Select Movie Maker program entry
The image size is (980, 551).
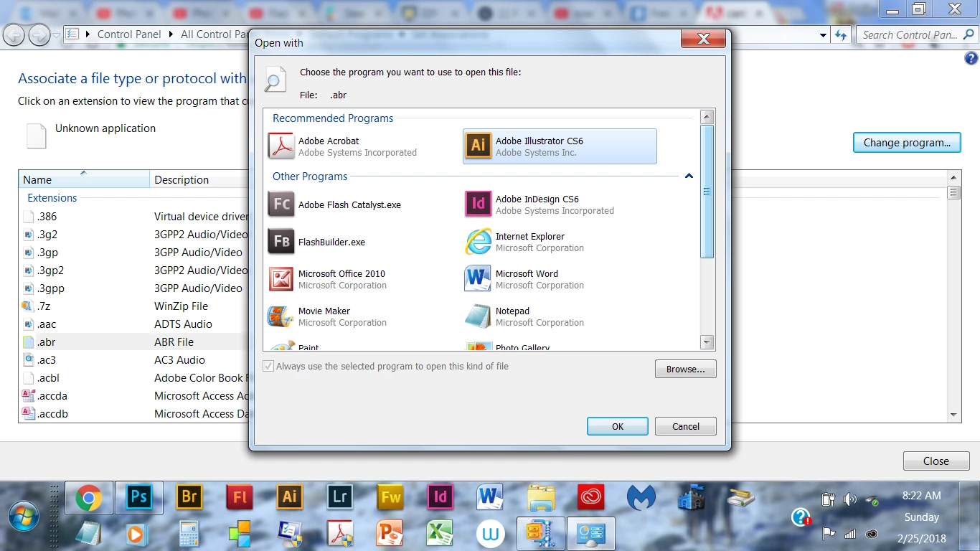click(364, 316)
